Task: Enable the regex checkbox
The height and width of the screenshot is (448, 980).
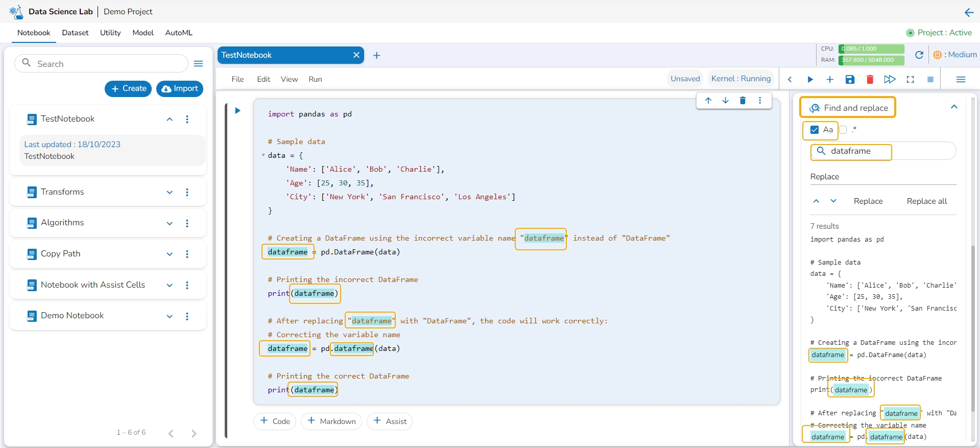Action: tap(843, 130)
